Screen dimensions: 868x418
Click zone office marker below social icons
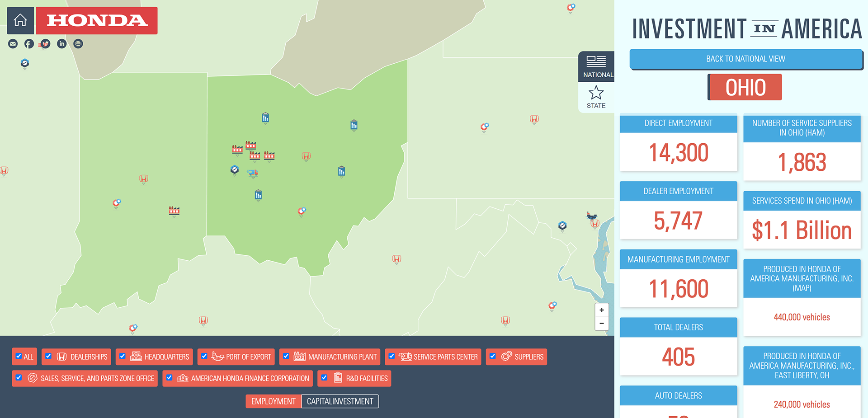[x=25, y=64]
